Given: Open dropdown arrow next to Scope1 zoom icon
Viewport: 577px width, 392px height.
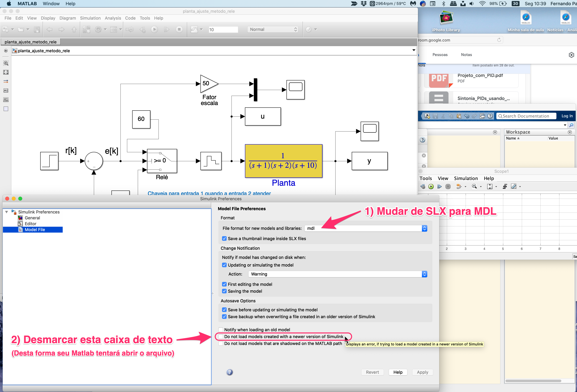Looking at the screenshot, I should pos(481,187).
